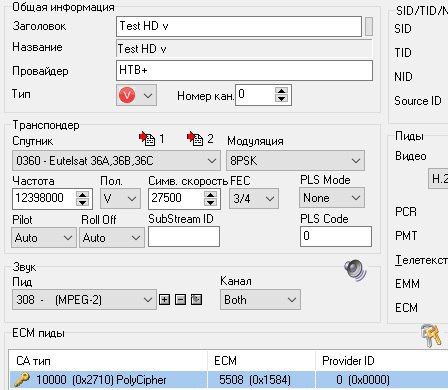Increase the Частота frequency value
Image resolution: width=448 pixels, height=390 pixels.
point(82,194)
